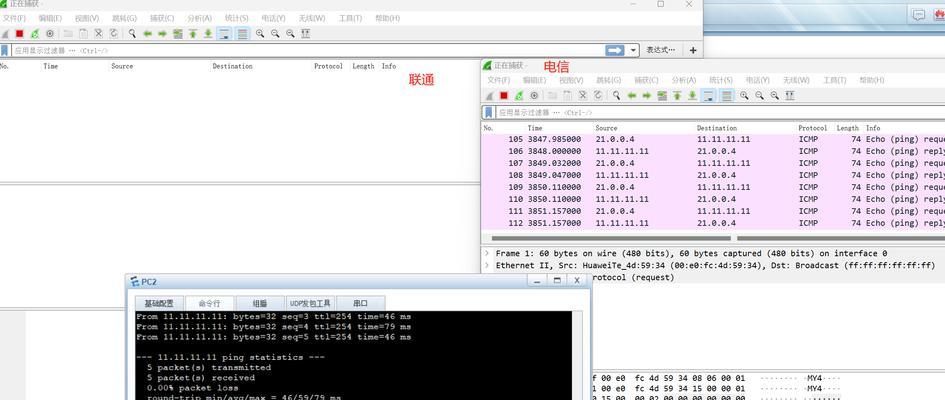Stop capture in the ICMP Wireshark window

coord(504,96)
